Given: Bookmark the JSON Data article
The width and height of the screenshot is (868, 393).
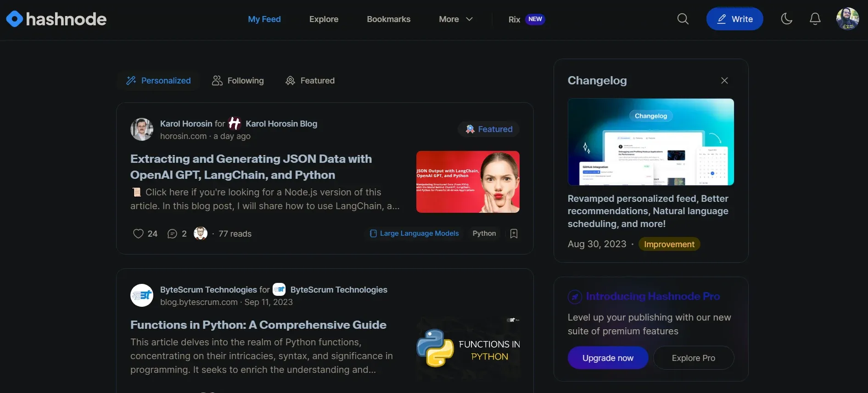Looking at the screenshot, I should coord(514,234).
